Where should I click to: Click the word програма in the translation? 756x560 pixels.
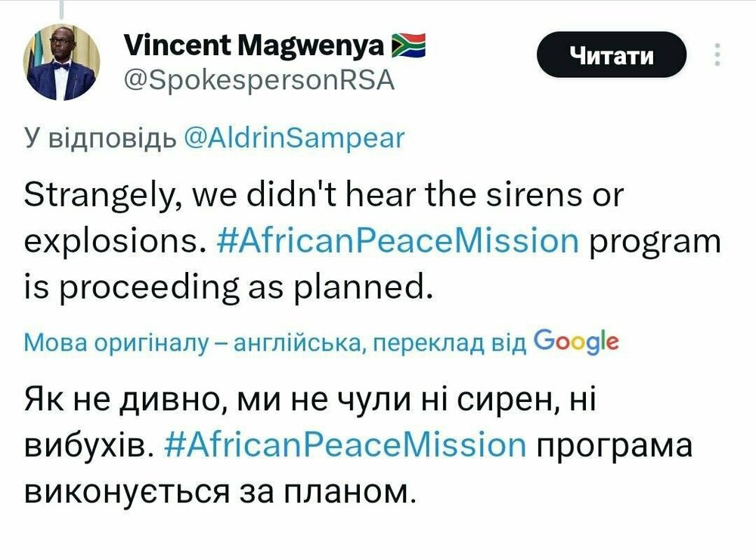coord(614,445)
